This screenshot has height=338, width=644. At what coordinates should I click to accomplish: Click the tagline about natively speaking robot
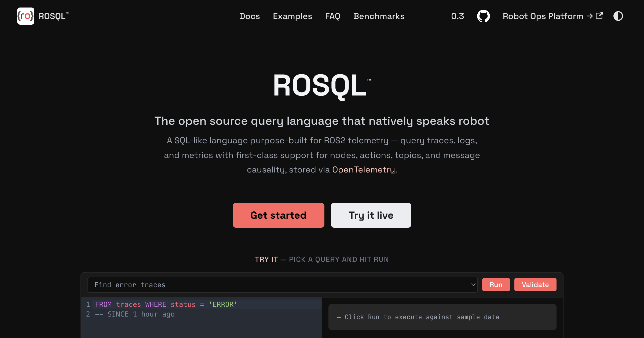point(322,121)
